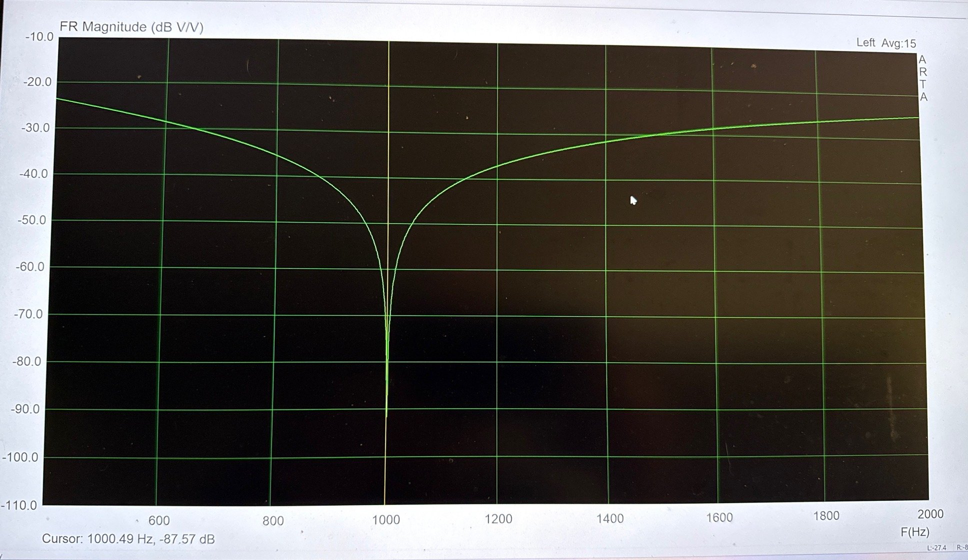
Task: Click the 800 frequency axis label
Action: 273,520
